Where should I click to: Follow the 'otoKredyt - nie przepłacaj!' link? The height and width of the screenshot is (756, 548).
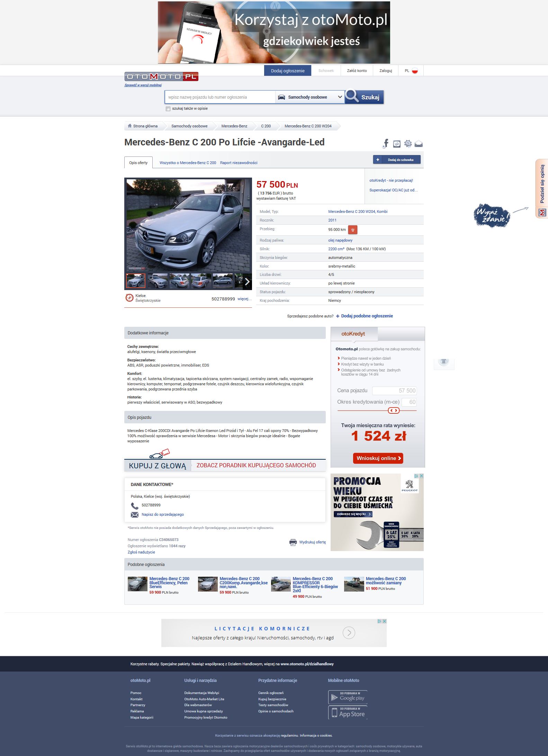click(391, 180)
